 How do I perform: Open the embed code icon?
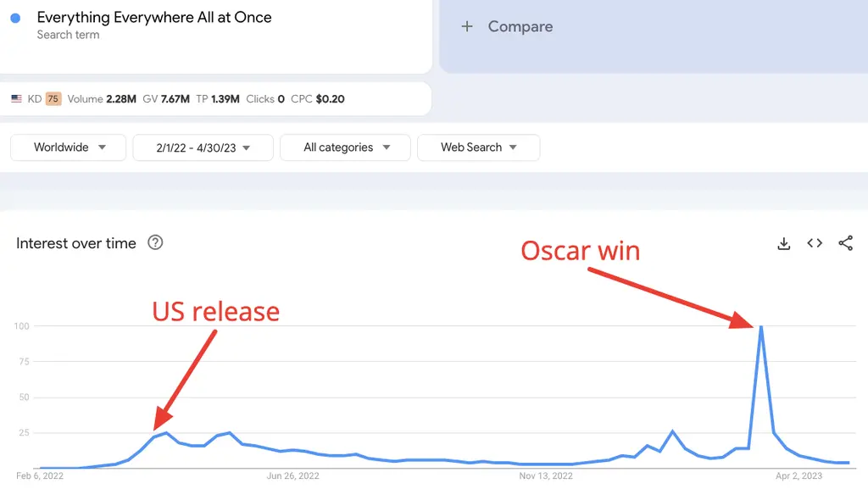pos(815,243)
